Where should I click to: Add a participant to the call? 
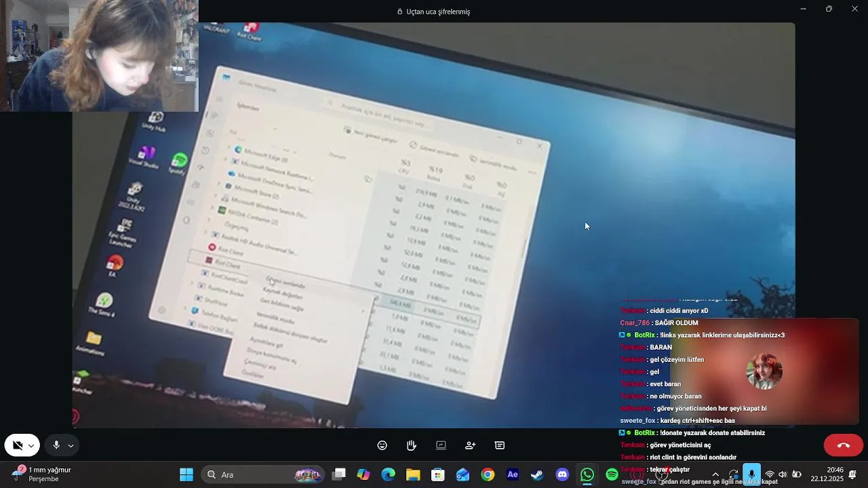470,445
